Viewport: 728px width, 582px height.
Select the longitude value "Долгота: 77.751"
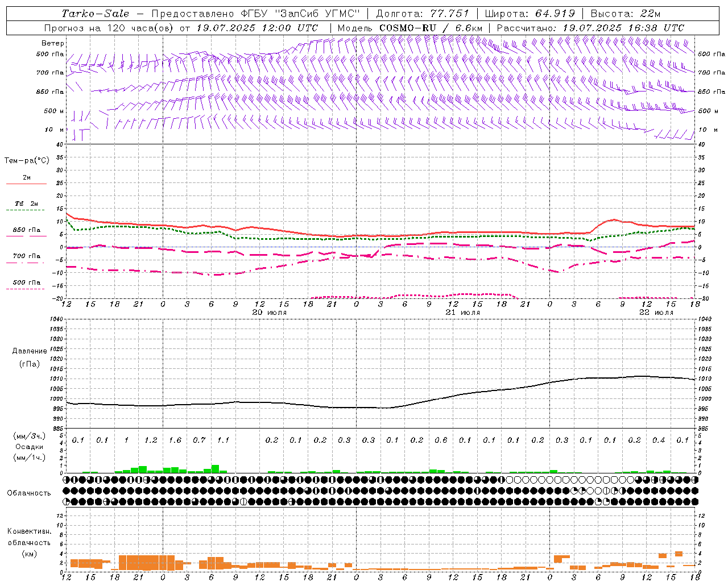423,14
